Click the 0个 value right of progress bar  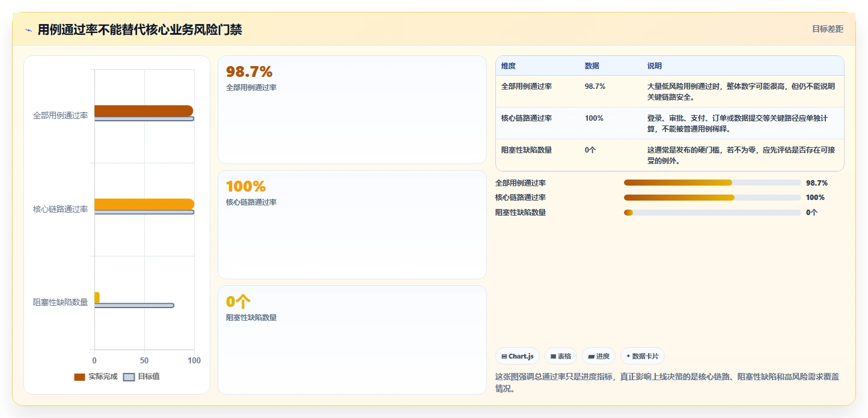click(x=812, y=213)
